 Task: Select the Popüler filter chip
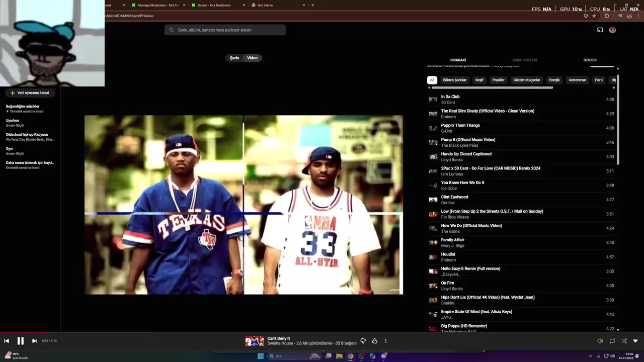point(498,80)
